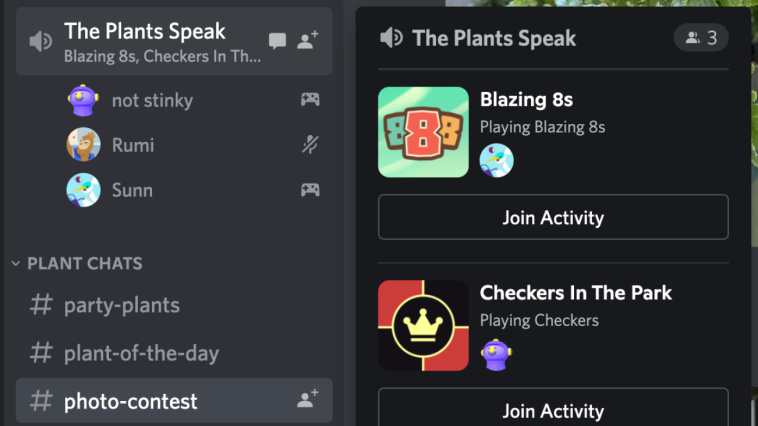Screen dimensions: 758x426
Task: Click Rumi's muted microphone icon
Action: click(x=310, y=145)
